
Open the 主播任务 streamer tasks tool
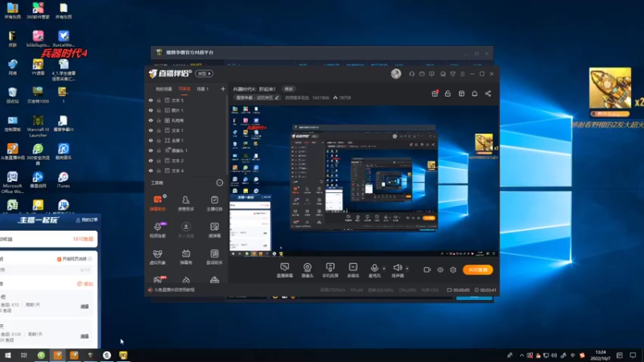[x=214, y=203]
